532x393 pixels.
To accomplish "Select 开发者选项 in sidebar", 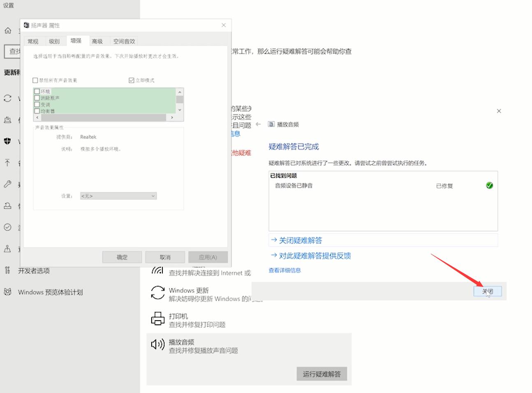I will [x=34, y=270].
